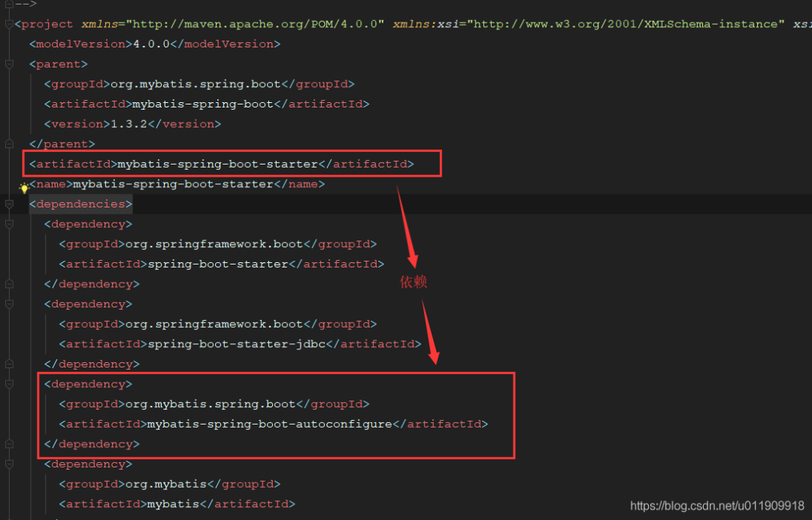This screenshot has width=812, height=520.
Task: Click the red 依赖 annotation label
Action: coord(413,282)
